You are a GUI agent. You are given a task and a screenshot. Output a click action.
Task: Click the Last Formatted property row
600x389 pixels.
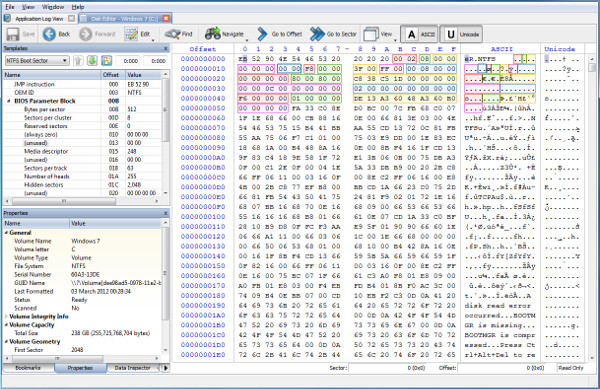[83, 291]
